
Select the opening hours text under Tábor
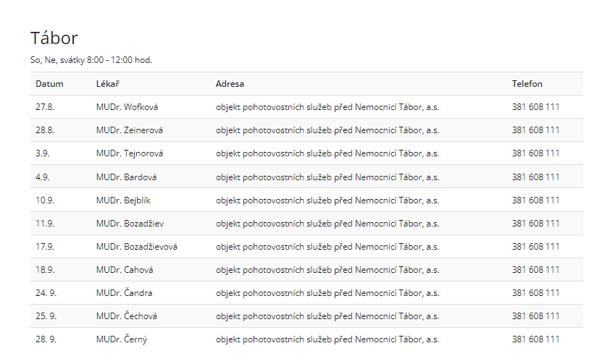pyautogui.click(x=91, y=60)
